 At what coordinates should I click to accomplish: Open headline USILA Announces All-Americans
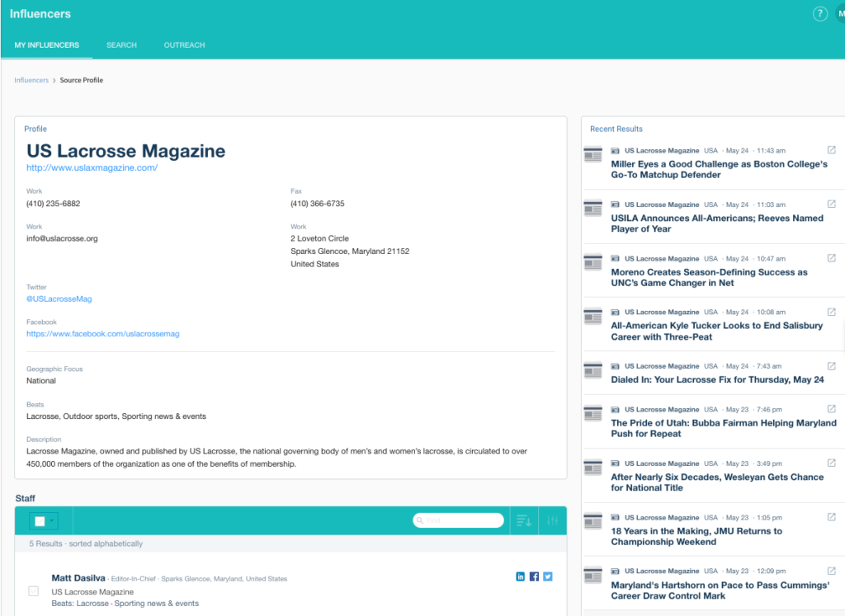click(717, 223)
